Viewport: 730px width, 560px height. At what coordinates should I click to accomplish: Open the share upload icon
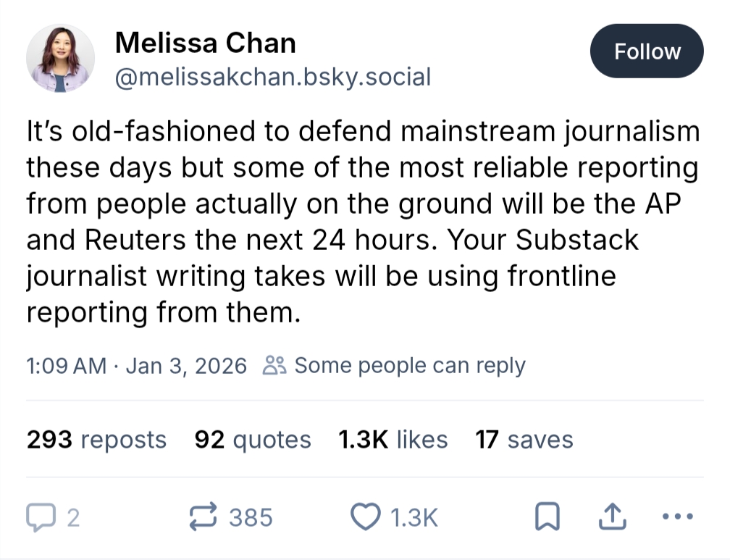point(613,516)
